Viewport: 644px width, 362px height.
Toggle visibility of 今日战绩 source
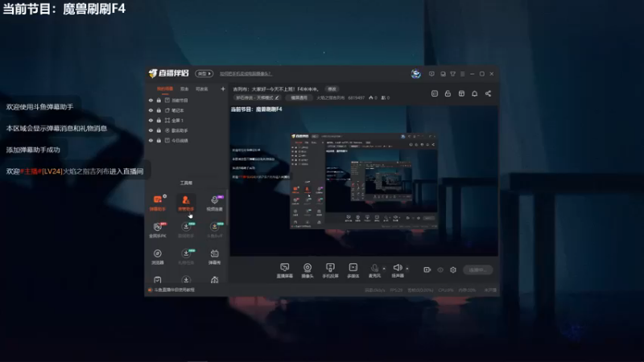point(151,140)
